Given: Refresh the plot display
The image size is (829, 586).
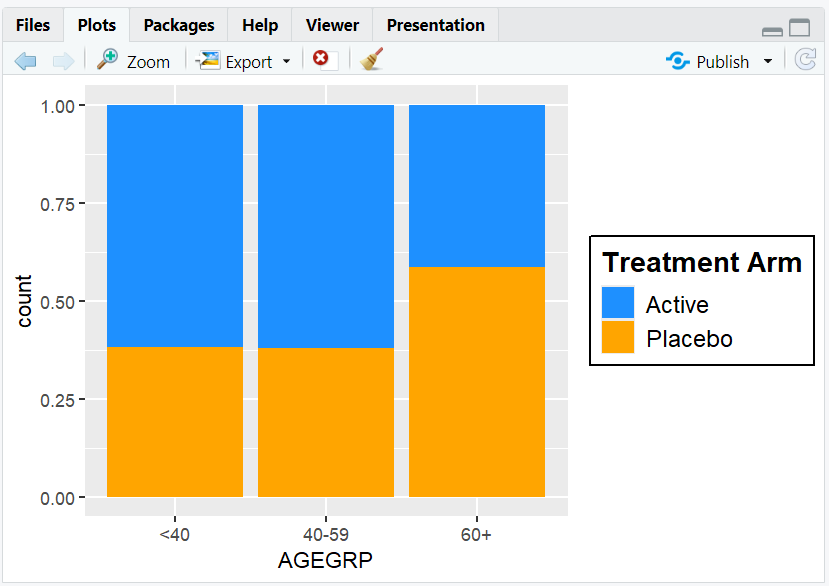Looking at the screenshot, I should [806, 60].
